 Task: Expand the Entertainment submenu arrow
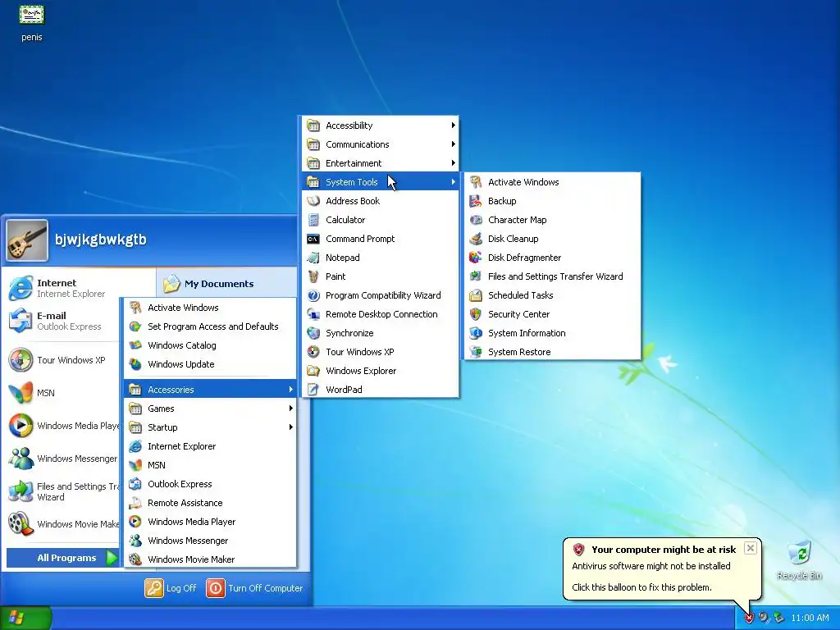point(453,163)
